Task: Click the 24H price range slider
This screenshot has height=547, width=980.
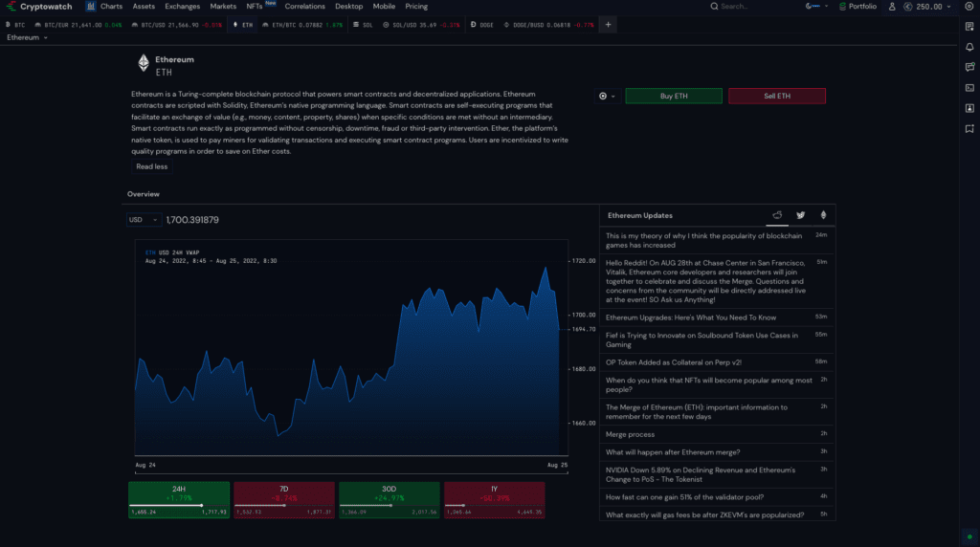Action: [x=179, y=505]
